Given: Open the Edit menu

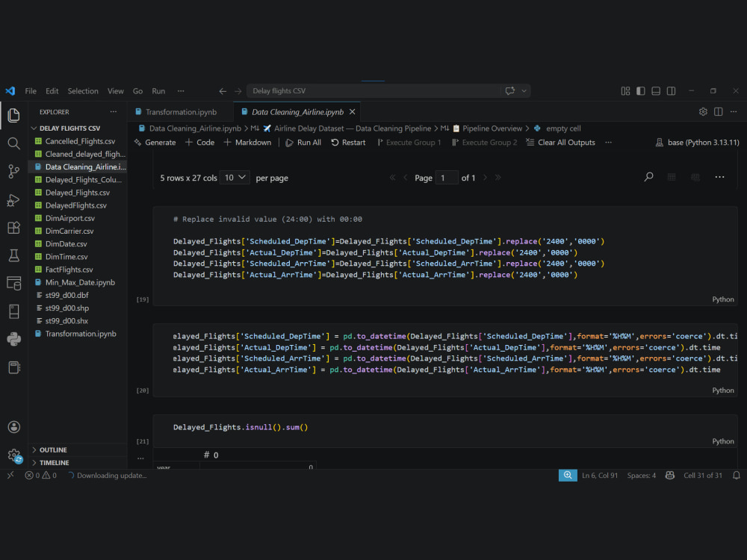Looking at the screenshot, I should (x=52, y=91).
